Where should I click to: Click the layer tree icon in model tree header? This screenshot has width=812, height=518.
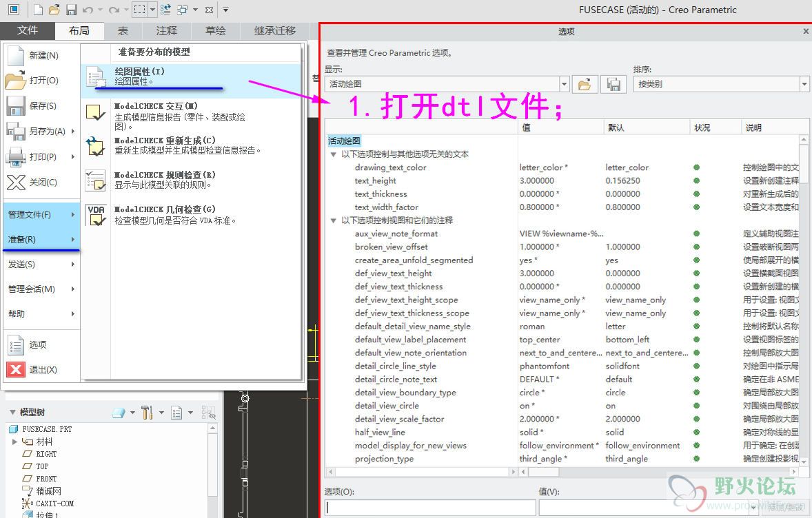[119, 413]
